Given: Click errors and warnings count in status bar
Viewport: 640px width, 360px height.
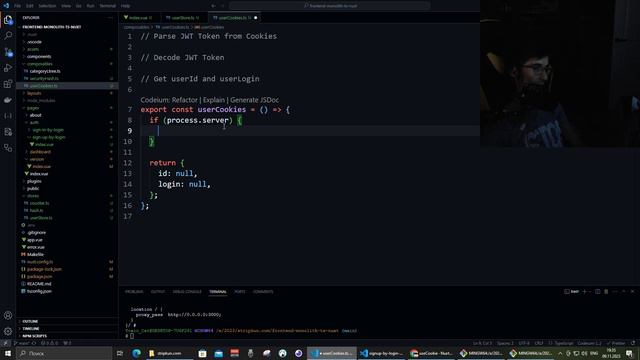Looking at the screenshot, I should 50,343.
